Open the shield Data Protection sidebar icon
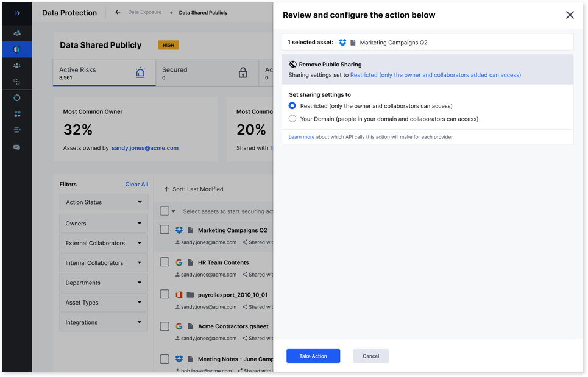 17,49
